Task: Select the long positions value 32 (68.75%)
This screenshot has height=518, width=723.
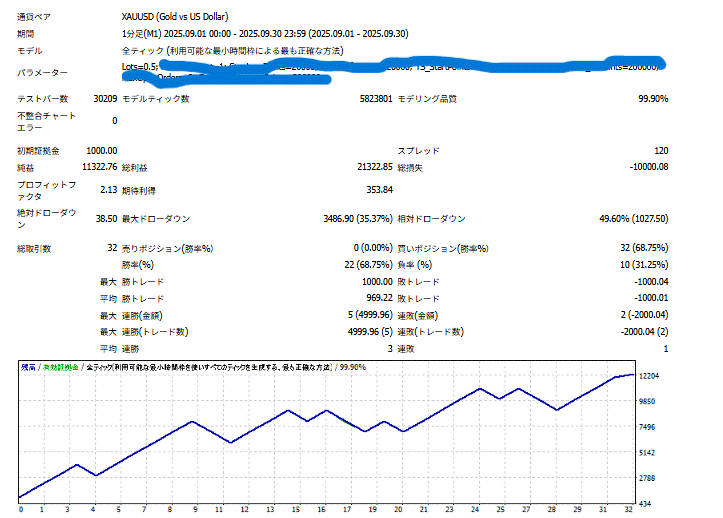Action: 644,248
